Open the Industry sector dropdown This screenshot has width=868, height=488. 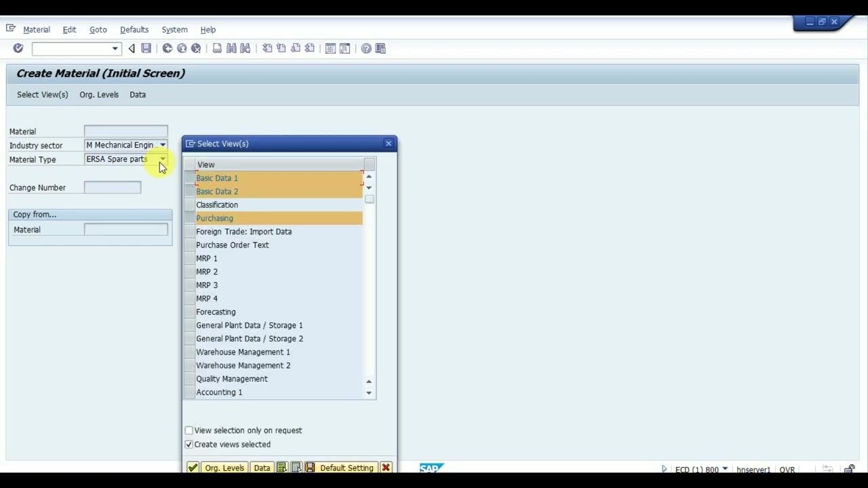pyautogui.click(x=163, y=145)
